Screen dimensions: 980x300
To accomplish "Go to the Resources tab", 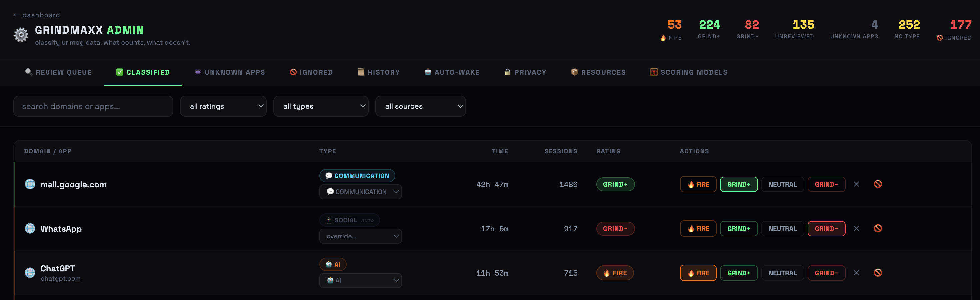I will tap(598, 72).
